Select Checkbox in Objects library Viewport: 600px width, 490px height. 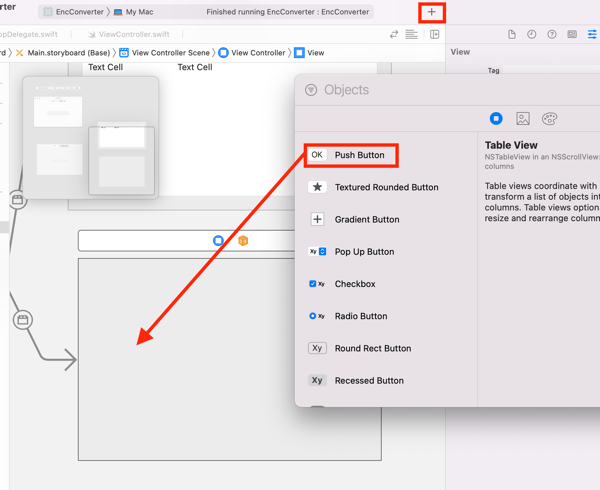point(354,284)
